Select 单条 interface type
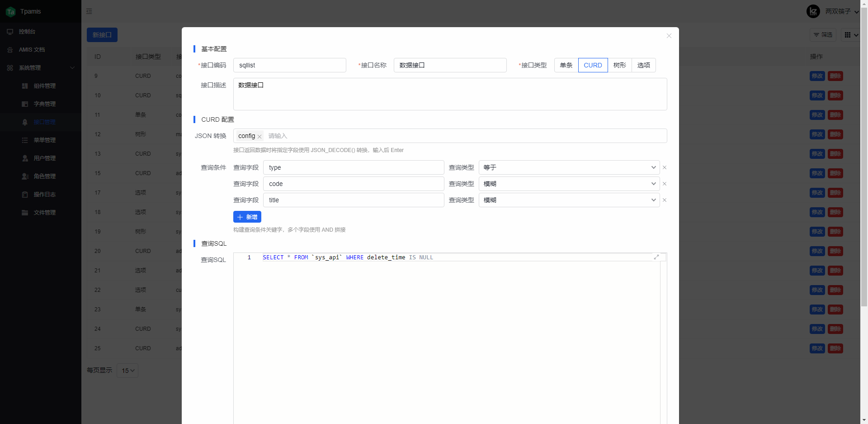This screenshot has width=868, height=424. [566, 65]
